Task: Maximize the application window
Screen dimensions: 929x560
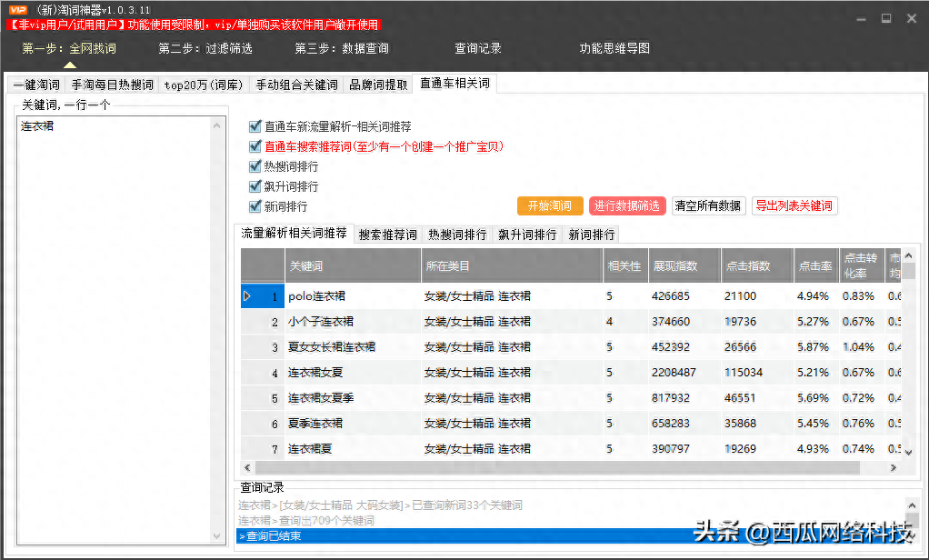Action: [885, 17]
